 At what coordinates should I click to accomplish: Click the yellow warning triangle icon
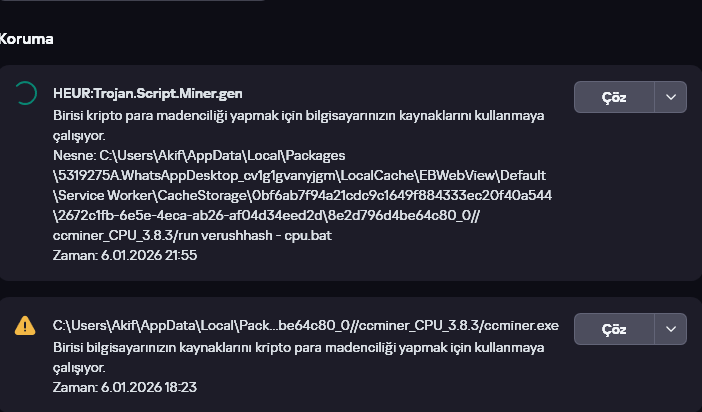point(24,326)
